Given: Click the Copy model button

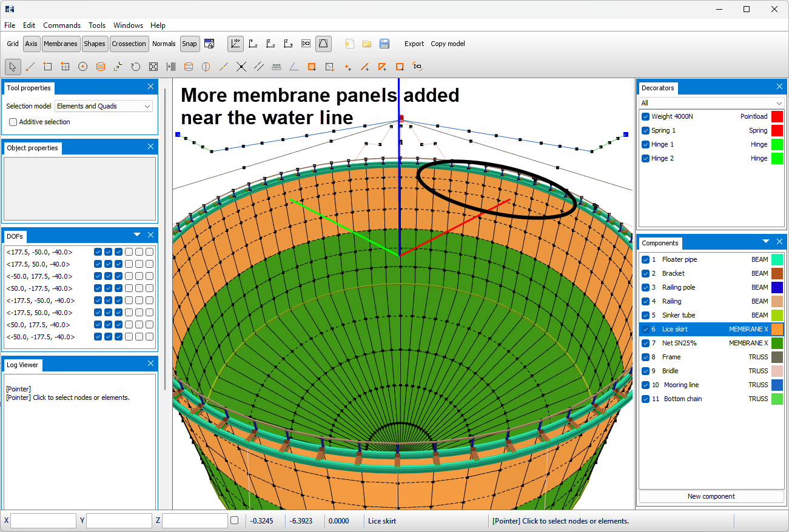Looking at the screenshot, I should click(x=448, y=44).
